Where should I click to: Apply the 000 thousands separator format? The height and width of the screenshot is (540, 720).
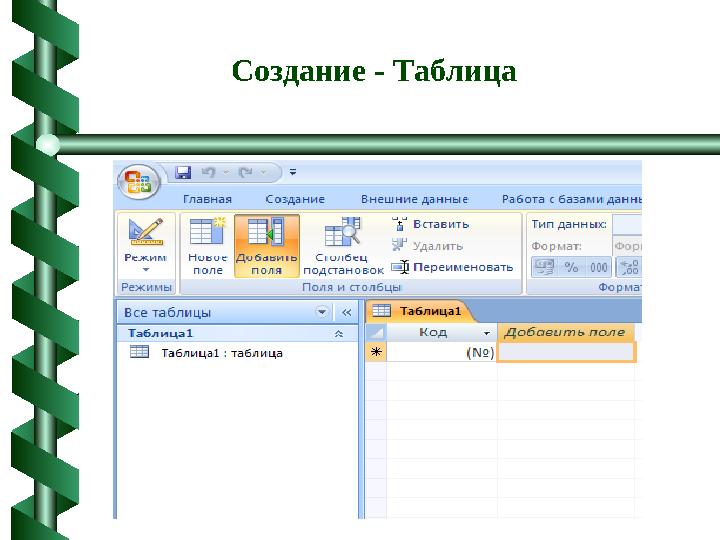(x=598, y=267)
